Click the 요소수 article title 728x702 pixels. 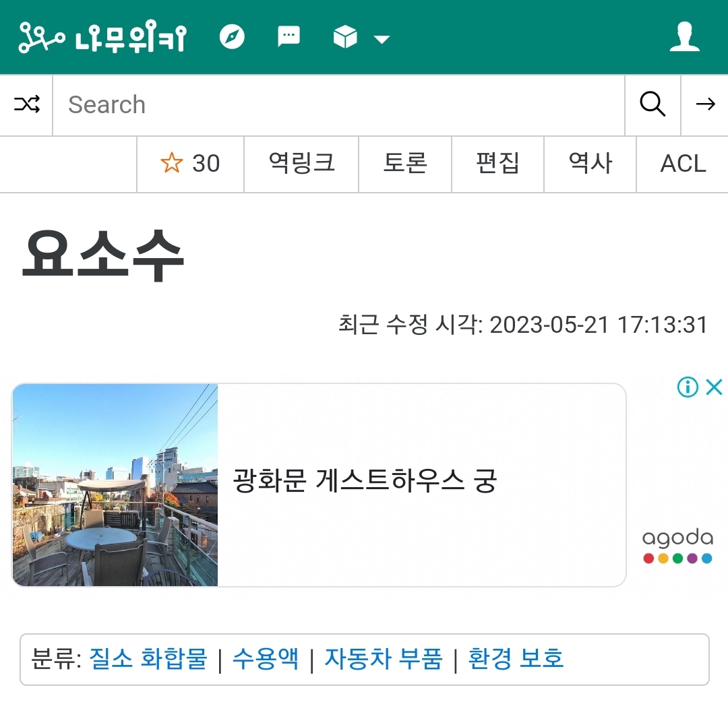pos(103,255)
